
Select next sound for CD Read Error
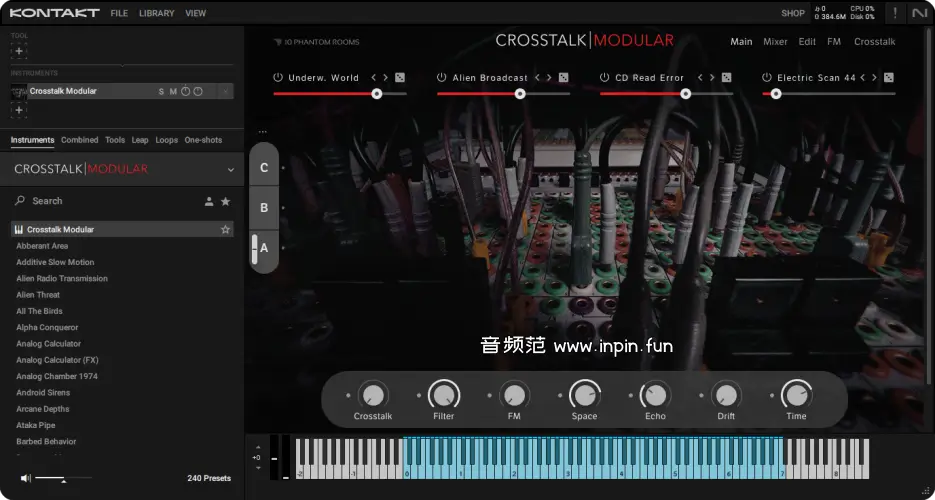(x=711, y=77)
